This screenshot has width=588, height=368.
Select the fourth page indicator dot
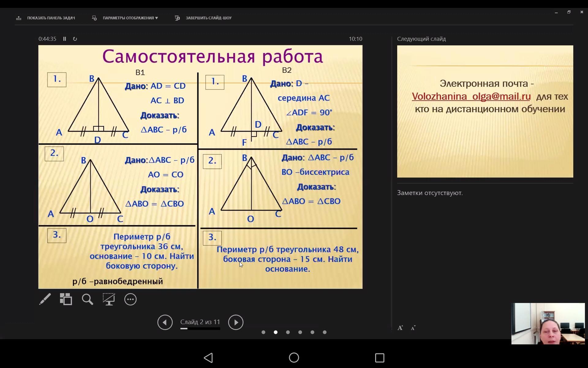click(x=300, y=332)
